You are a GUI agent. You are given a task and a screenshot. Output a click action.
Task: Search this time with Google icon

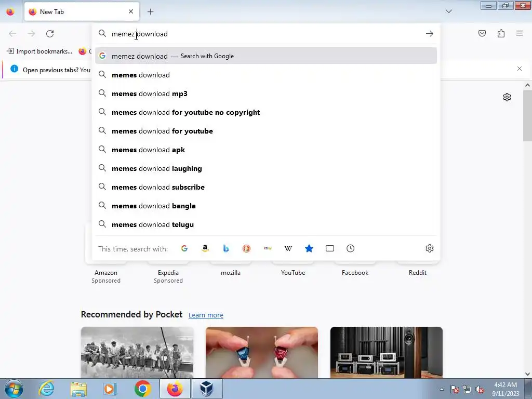[184, 248]
